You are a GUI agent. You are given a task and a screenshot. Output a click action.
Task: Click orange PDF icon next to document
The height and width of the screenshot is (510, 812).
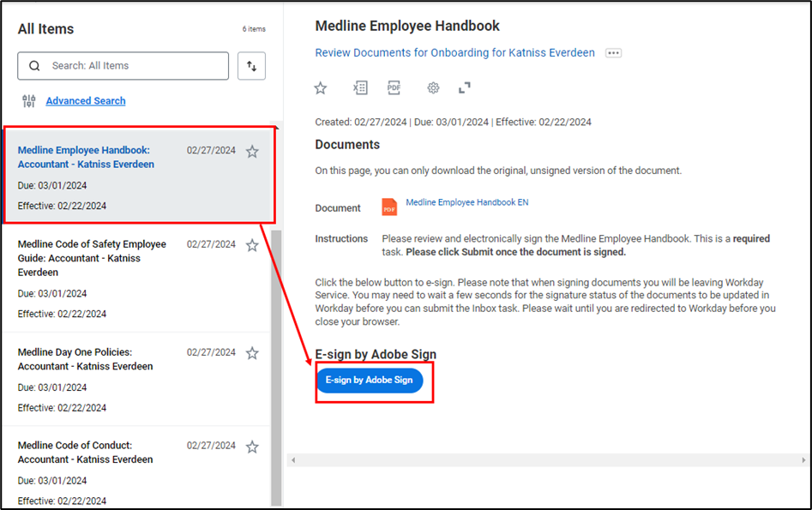[x=389, y=207]
